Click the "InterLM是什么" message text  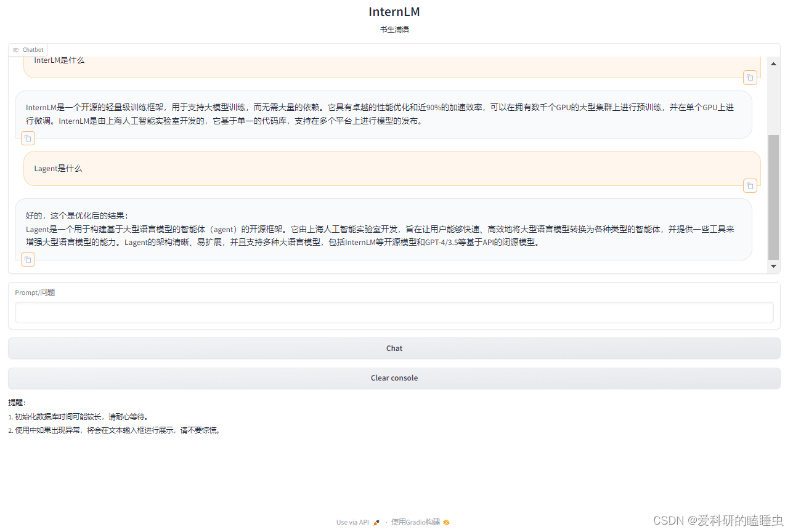[x=59, y=60]
